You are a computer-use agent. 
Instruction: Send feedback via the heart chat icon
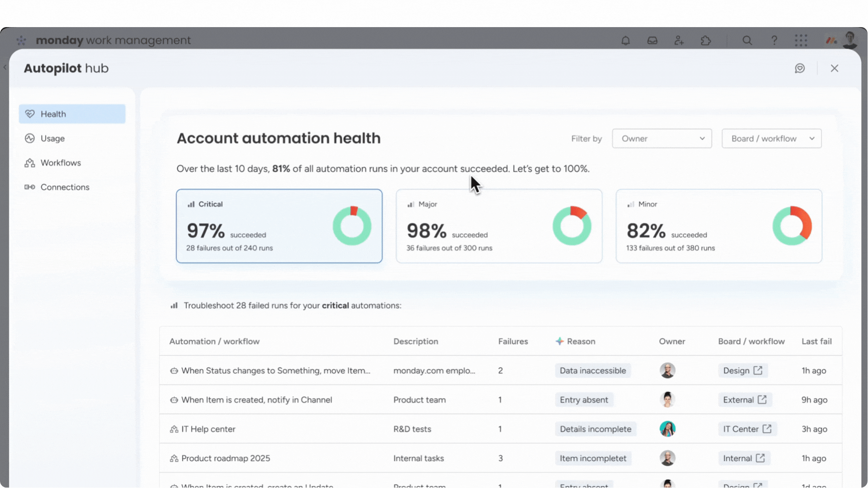(x=800, y=68)
